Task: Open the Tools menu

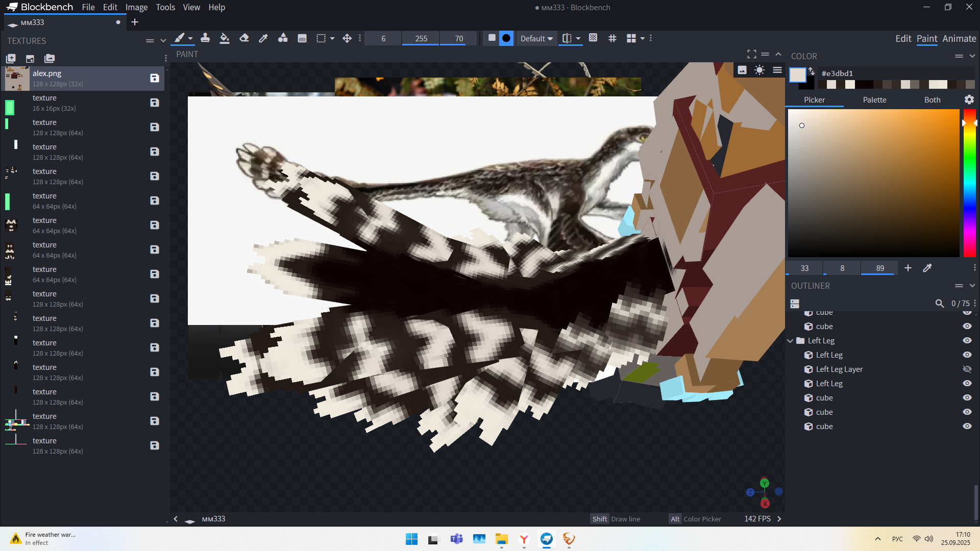Action: coord(165,7)
